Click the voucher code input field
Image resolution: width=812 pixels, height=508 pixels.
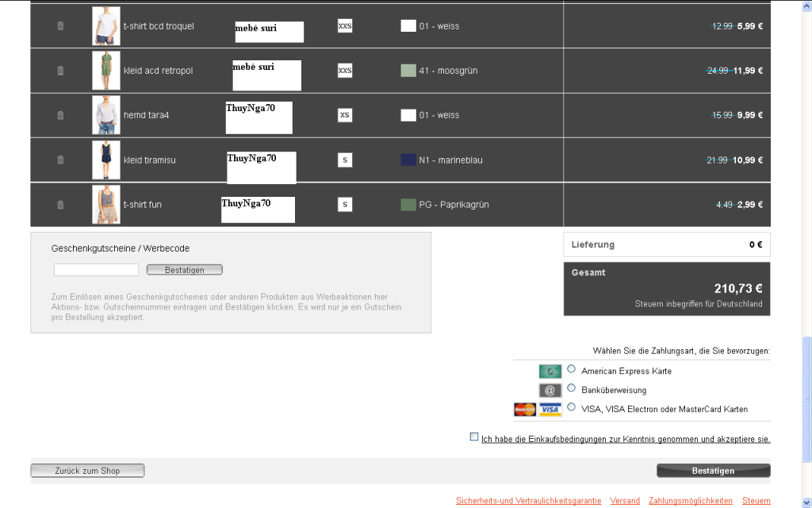96,270
